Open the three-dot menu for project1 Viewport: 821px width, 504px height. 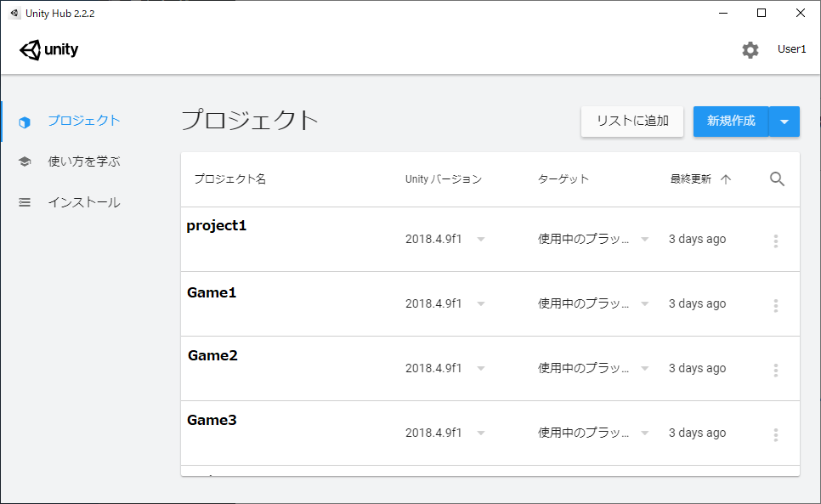[775, 241]
